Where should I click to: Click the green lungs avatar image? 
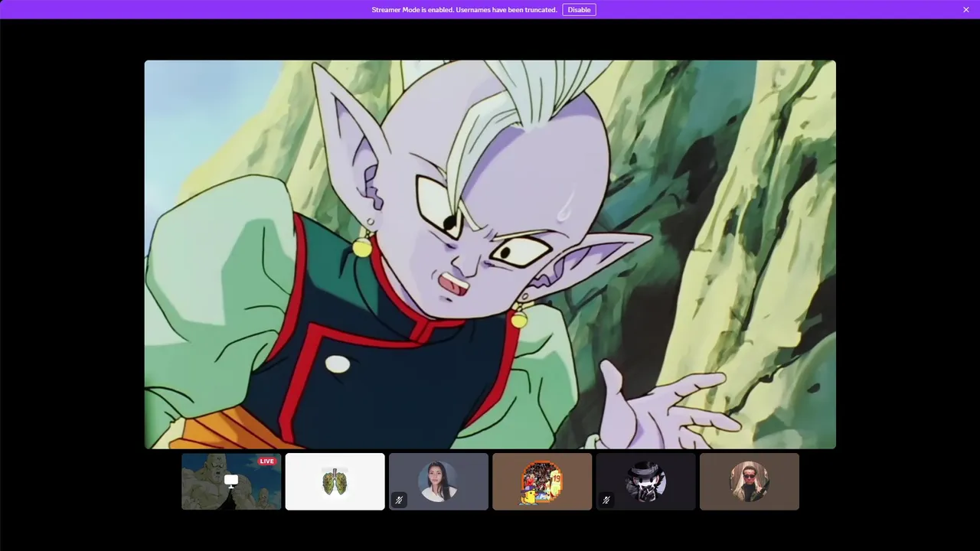pyautogui.click(x=335, y=481)
